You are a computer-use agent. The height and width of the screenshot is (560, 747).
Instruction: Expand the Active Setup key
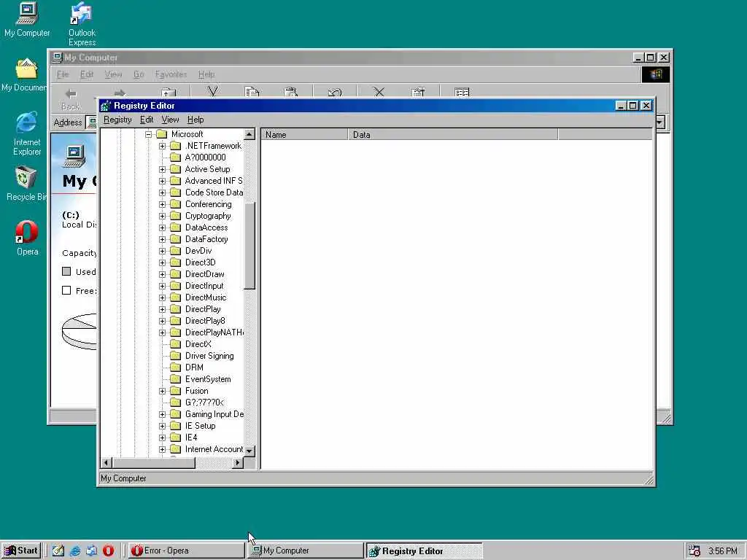(163, 169)
